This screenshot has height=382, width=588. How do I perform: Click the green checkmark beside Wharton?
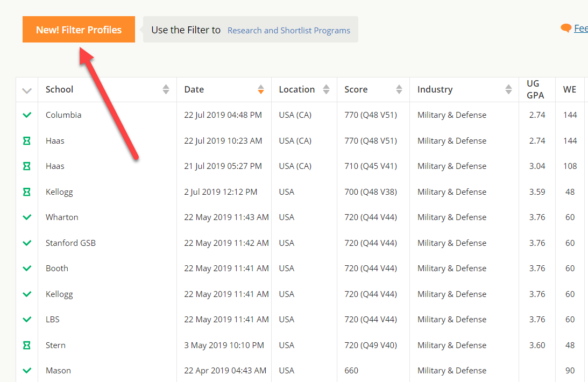pos(27,217)
